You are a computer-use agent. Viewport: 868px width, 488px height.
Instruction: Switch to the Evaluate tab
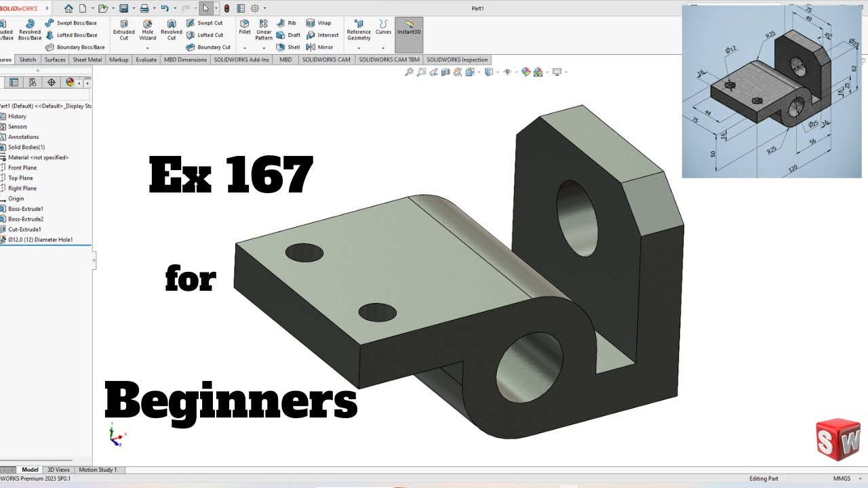click(146, 60)
